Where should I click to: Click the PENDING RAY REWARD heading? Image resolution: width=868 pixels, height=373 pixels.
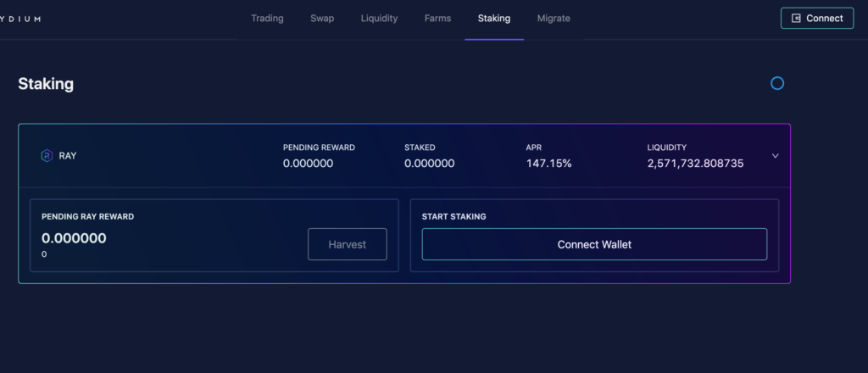pos(87,216)
